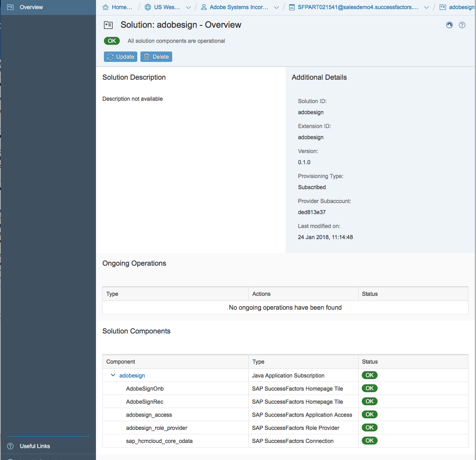476x460 pixels.
Task: Click the refresh icon in Update button
Action: pos(110,57)
